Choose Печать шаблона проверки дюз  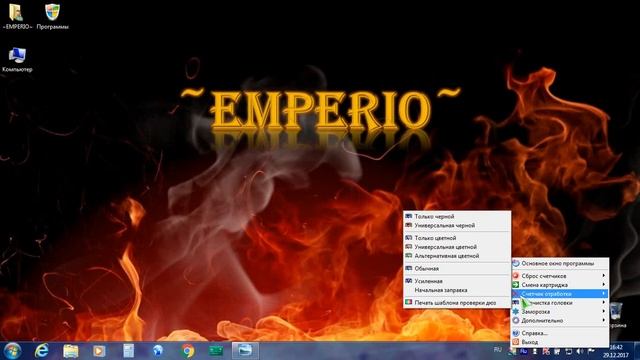coord(457,303)
